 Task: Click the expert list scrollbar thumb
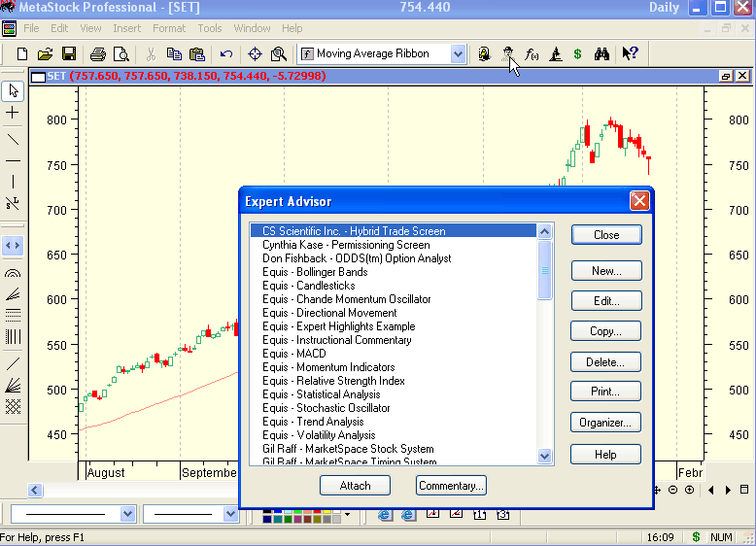pos(545,270)
